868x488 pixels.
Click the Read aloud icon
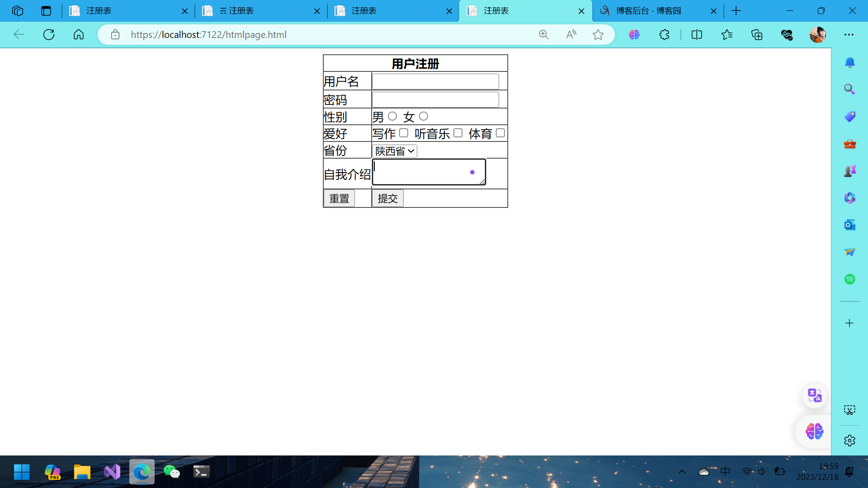tap(571, 35)
